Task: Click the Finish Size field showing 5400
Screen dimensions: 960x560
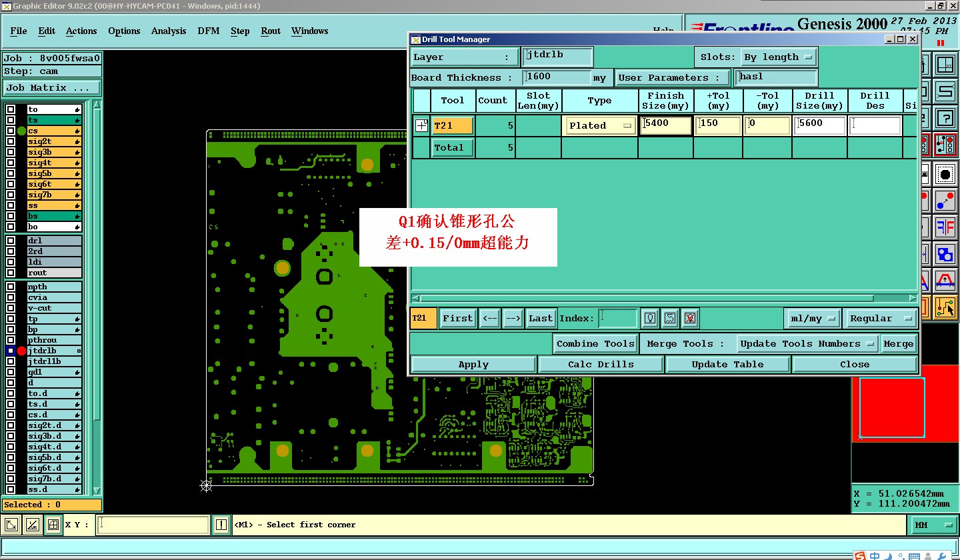Action: click(665, 125)
